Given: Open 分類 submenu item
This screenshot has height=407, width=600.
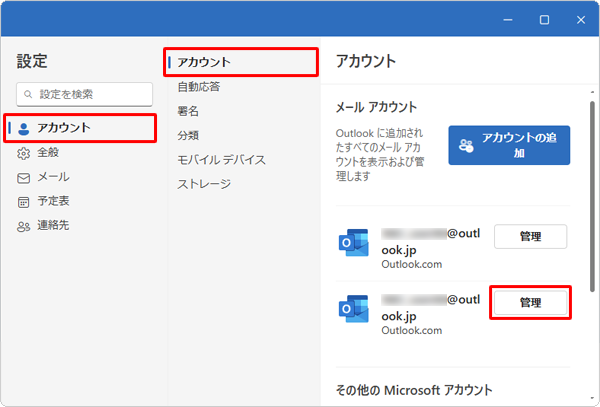Looking at the screenshot, I should (x=188, y=135).
